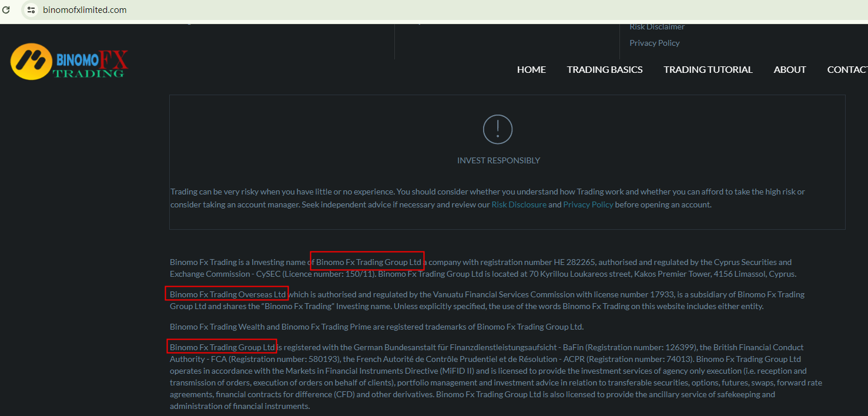This screenshot has height=416, width=868.
Task: Open the TRADING TUTORIAL menu item
Action: click(708, 70)
